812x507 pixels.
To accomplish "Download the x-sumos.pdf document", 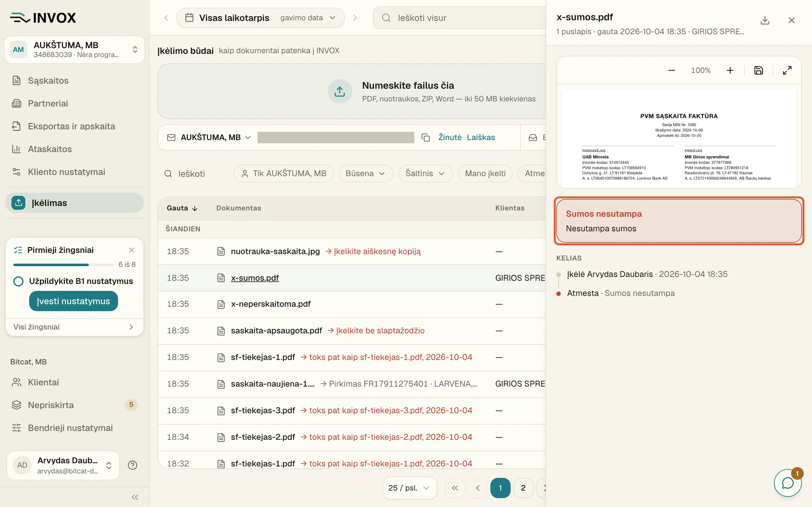I will [x=765, y=20].
